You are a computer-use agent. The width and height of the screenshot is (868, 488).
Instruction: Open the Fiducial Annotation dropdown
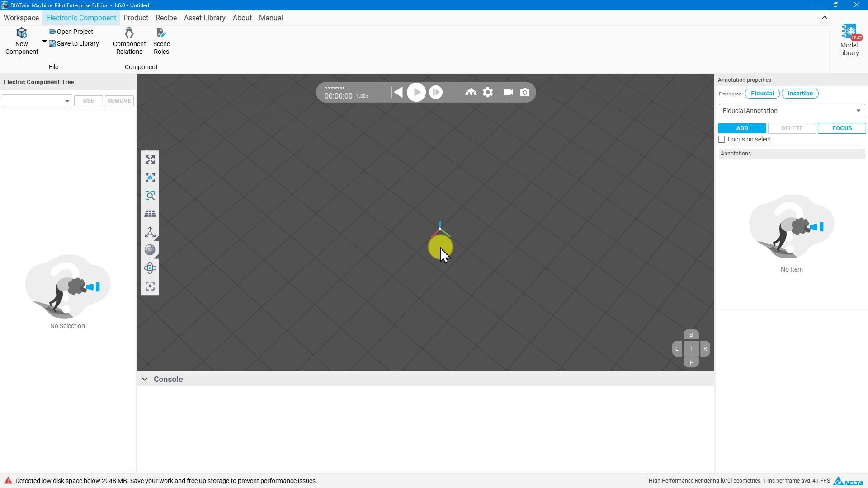(x=792, y=111)
